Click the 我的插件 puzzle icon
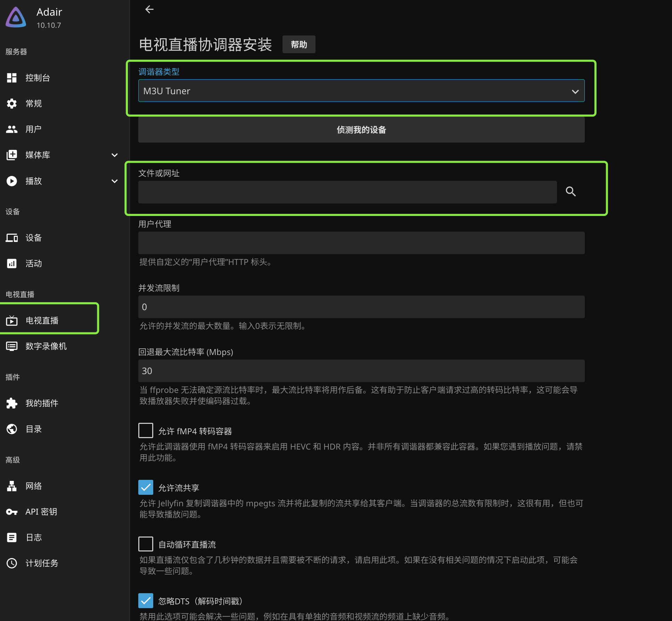The height and width of the screenshot is (621, 672). pos(12,403)
